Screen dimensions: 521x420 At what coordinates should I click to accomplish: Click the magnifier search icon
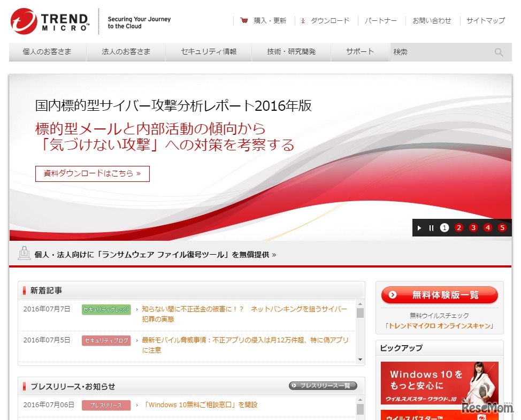(x=499, y=52)
